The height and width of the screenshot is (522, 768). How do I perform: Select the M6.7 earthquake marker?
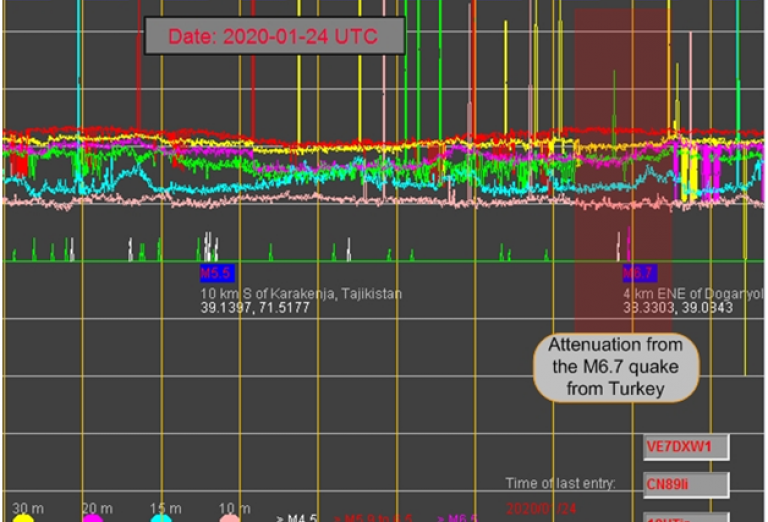click(x=638, y=272)
